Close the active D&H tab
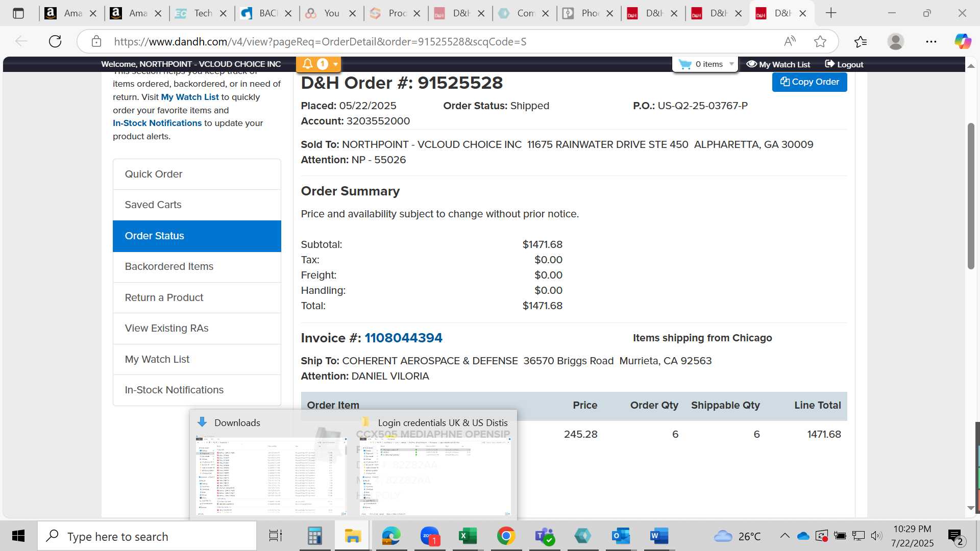Viewport: 980px width, 551px height. click(803, 13)
